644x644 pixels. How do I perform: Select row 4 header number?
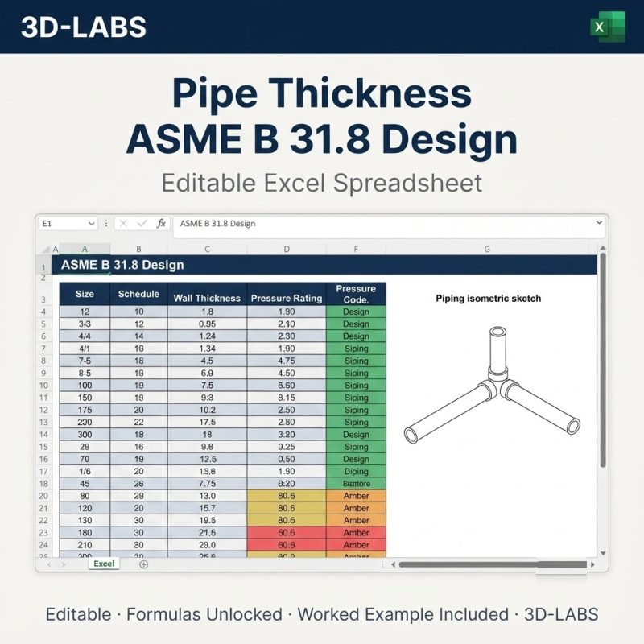pyautogui.click(x=43, y=312)
